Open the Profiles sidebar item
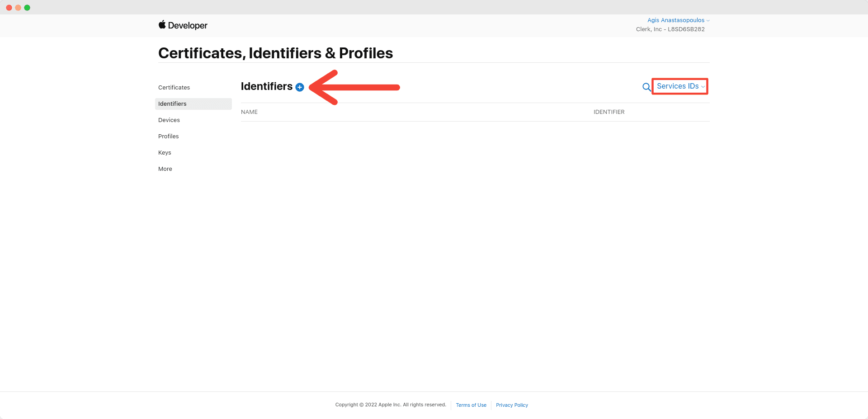Image resolution: width=868 pixels, height=419 pixels. [169, 136]
